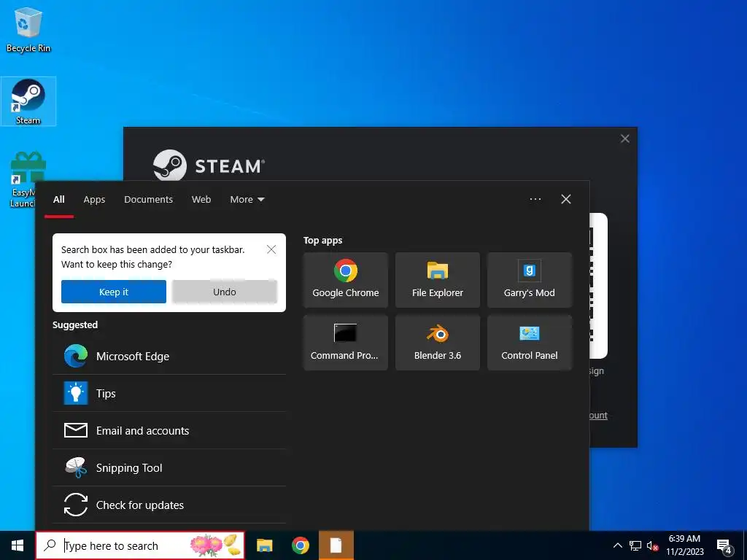
Task: Show hidden system tray icons
Action: (617, 545)
